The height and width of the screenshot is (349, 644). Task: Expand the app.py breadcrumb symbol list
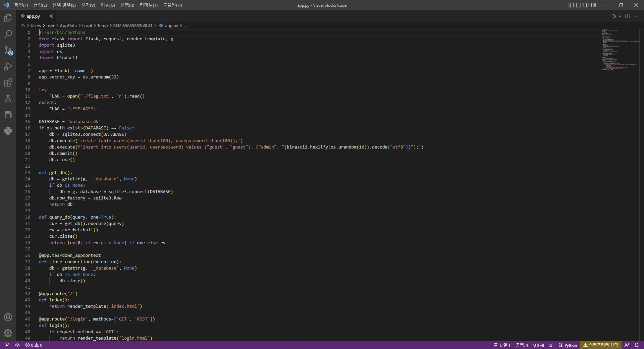(169, 25)
